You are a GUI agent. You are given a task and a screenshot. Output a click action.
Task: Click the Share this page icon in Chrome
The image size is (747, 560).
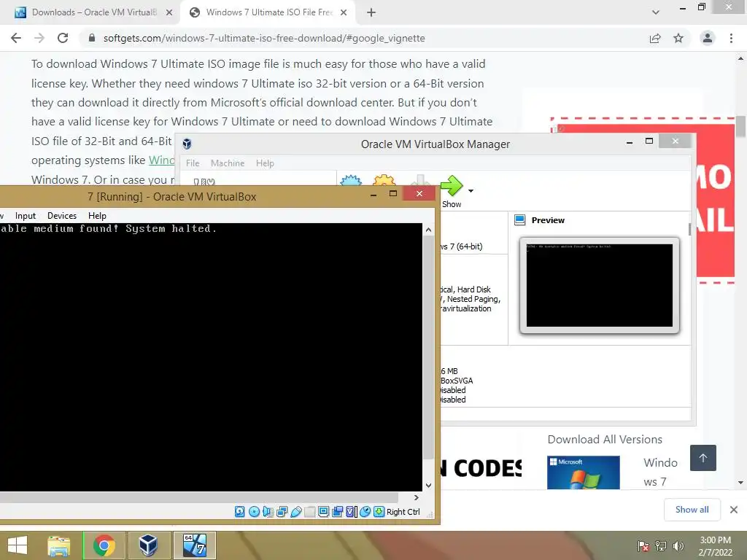[655, 38]
